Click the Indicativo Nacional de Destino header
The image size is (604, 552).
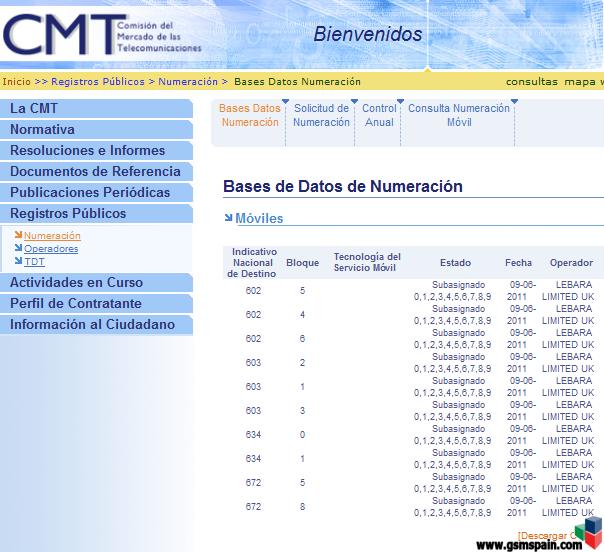253,263
